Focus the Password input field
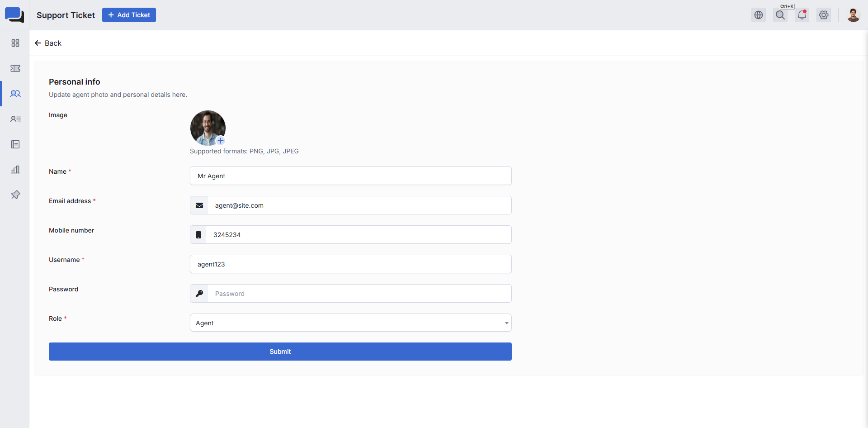The image size is (868, 428). tap(359, 294)
